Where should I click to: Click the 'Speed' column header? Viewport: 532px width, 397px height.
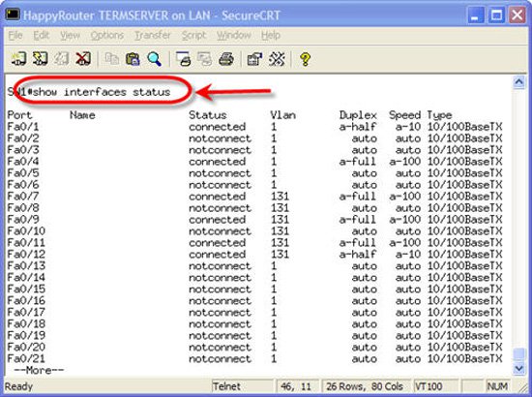(x=404, y=115)
